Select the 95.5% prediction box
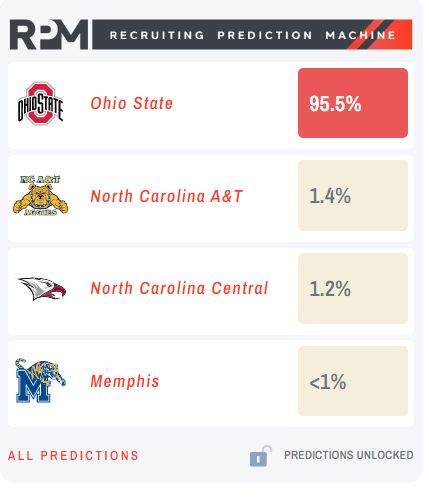 click(x=353, y=103)
